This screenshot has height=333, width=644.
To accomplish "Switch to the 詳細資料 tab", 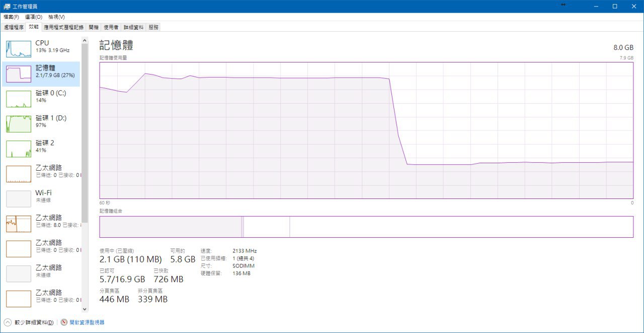I will tap(133, 27).
